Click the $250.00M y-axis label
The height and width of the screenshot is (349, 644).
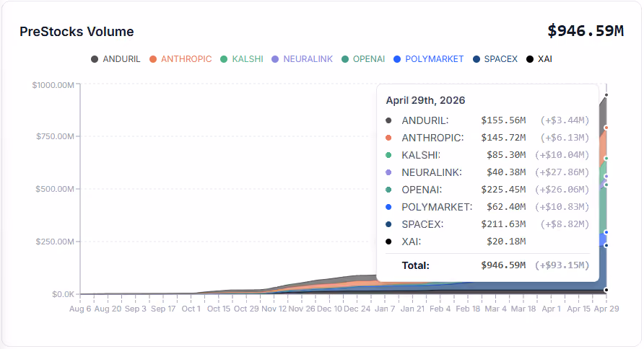point(55,242)
